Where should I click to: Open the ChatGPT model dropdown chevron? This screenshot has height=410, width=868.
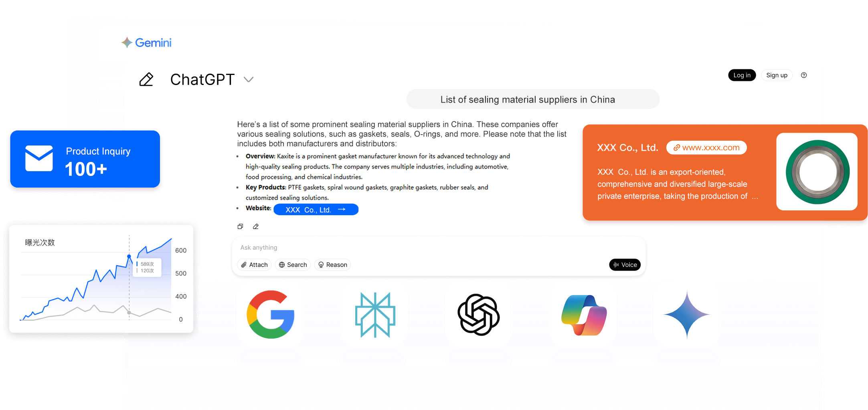[249, 79]
